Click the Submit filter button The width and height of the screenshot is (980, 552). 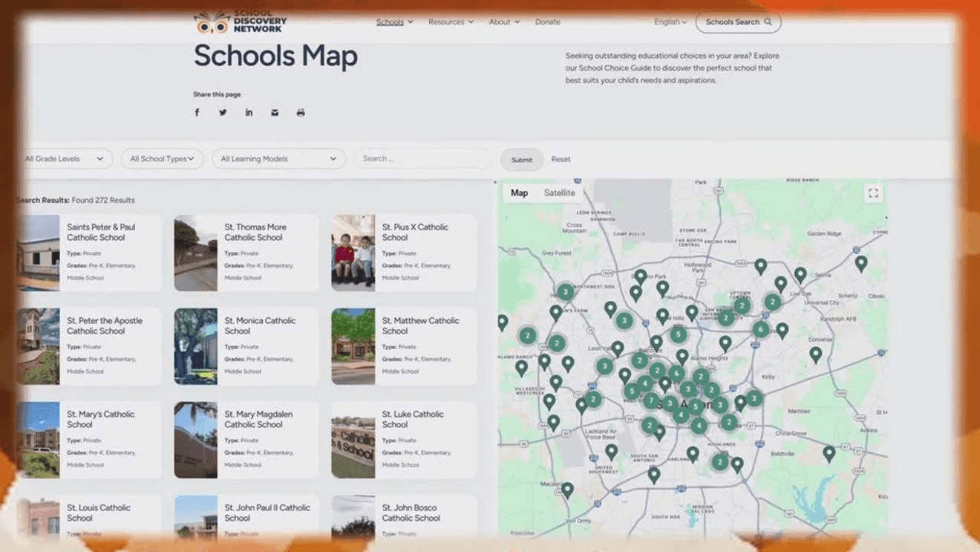[521, 160]
